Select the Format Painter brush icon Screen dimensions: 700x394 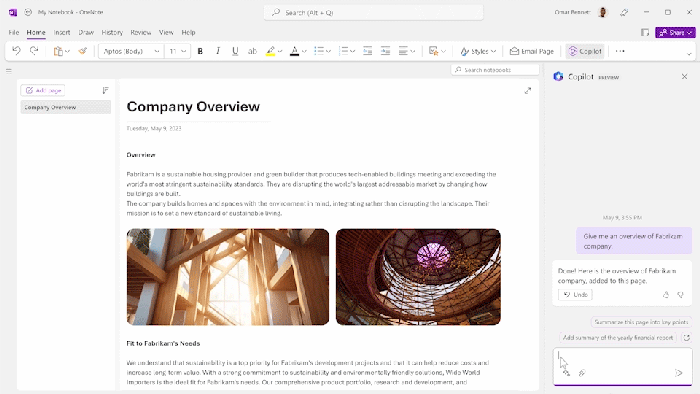click(83, 51)
